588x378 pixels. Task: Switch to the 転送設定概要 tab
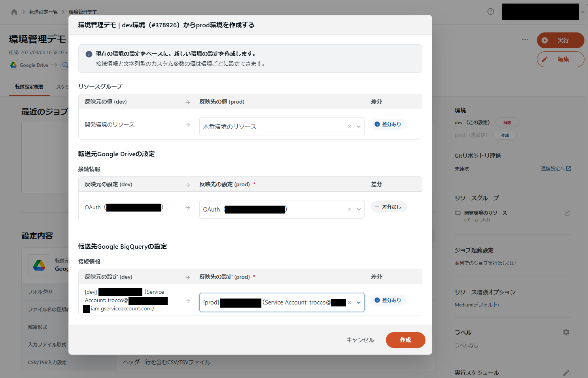click(29, 87)
